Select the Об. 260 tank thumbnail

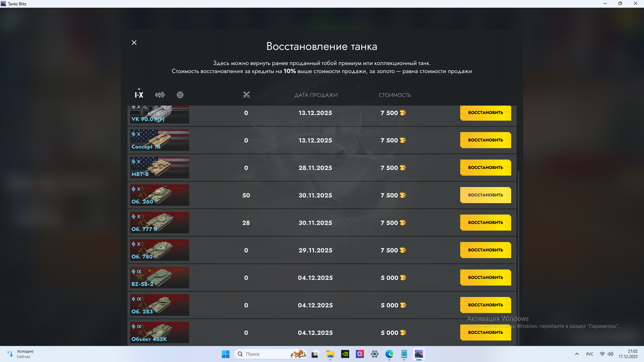point(159,195)
